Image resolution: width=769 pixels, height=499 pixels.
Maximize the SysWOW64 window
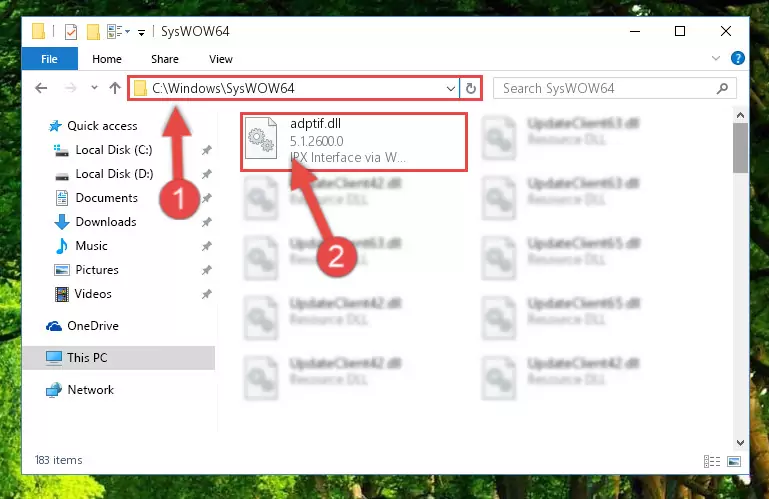[680, 31]
